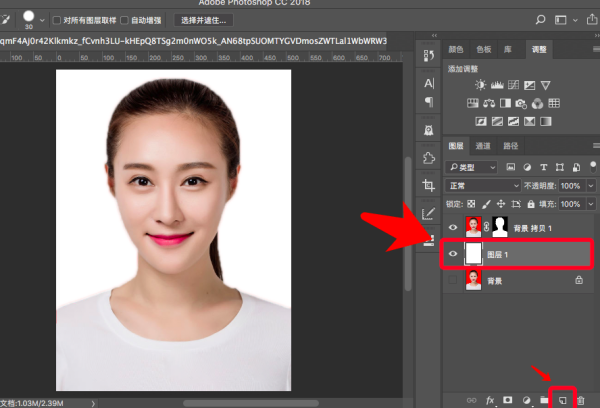
Task: Select the 图层 tab
Action: point(456,146)
